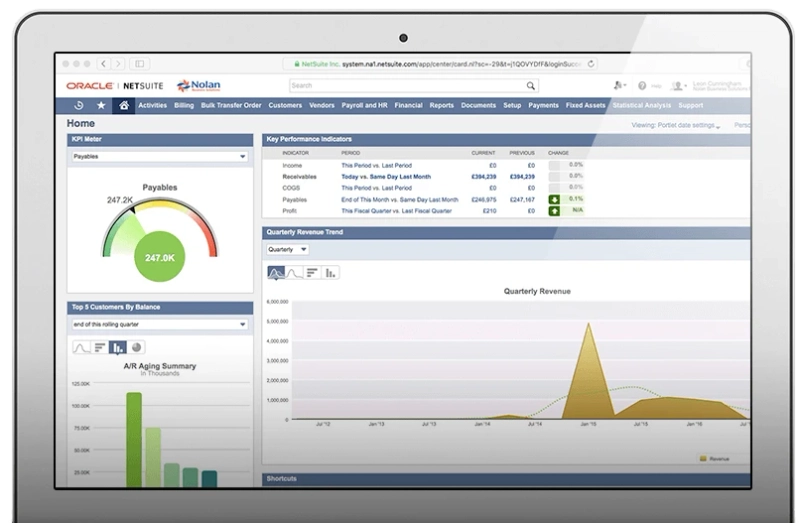Select line chart in Top 5 Customers
Image resolution: width=800 pixels, height=523 pixels.
(82, 347)
